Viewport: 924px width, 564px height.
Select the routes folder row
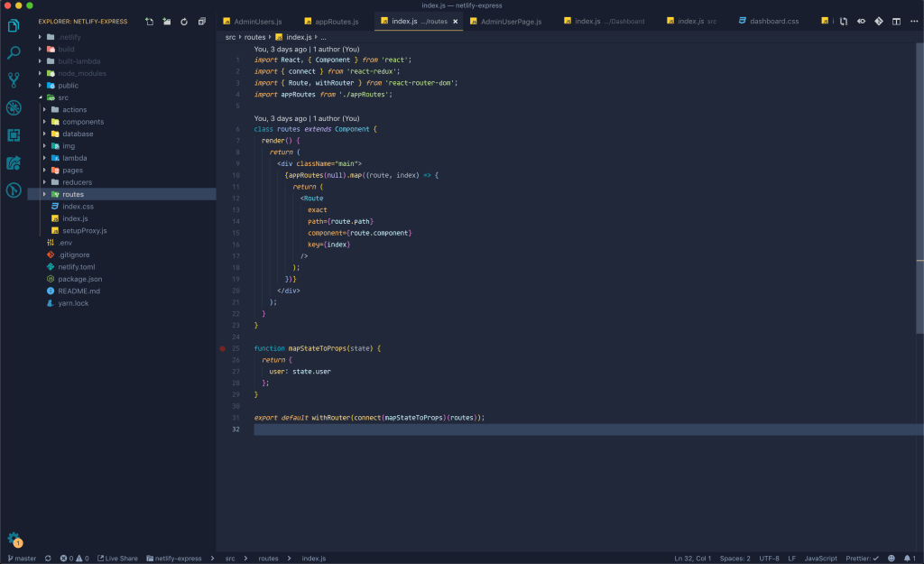coord(122,194)
